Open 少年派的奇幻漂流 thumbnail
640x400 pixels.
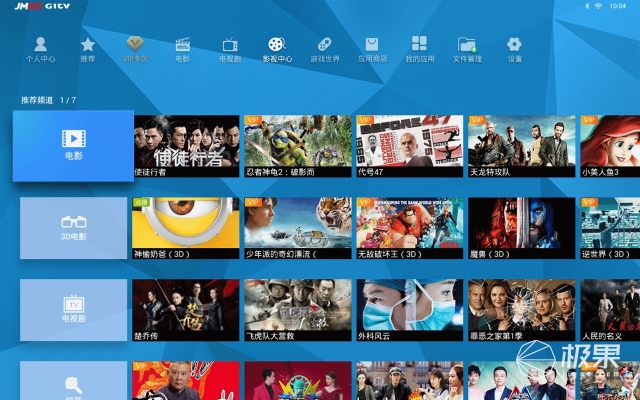coord(298,228)
